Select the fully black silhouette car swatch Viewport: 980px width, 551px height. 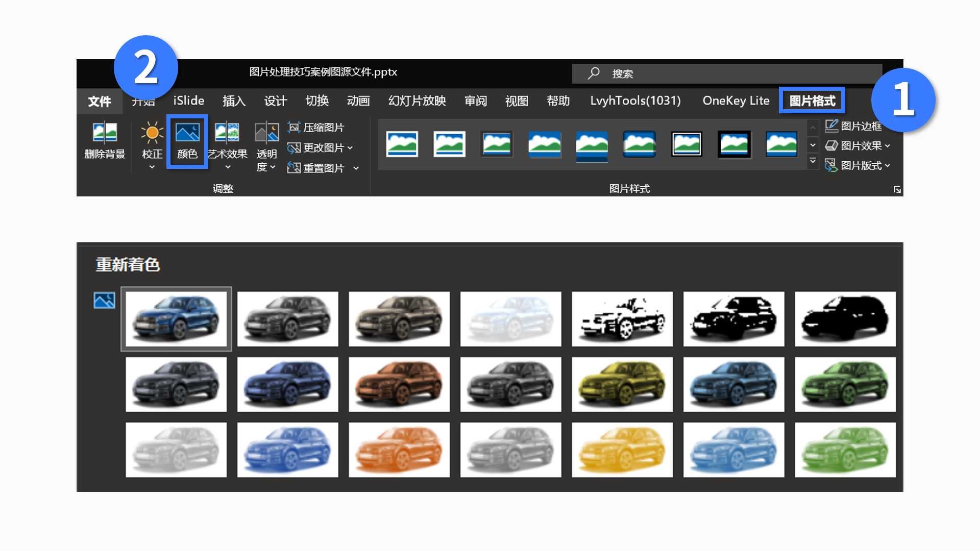pyautogui.click(x=845, y=319)
